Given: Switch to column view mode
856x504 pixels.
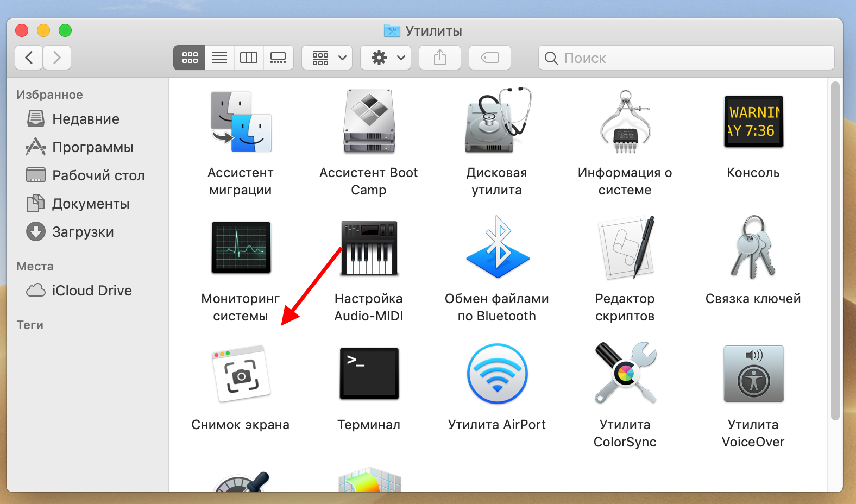Looking at the screenshot, I should [249, 58].
